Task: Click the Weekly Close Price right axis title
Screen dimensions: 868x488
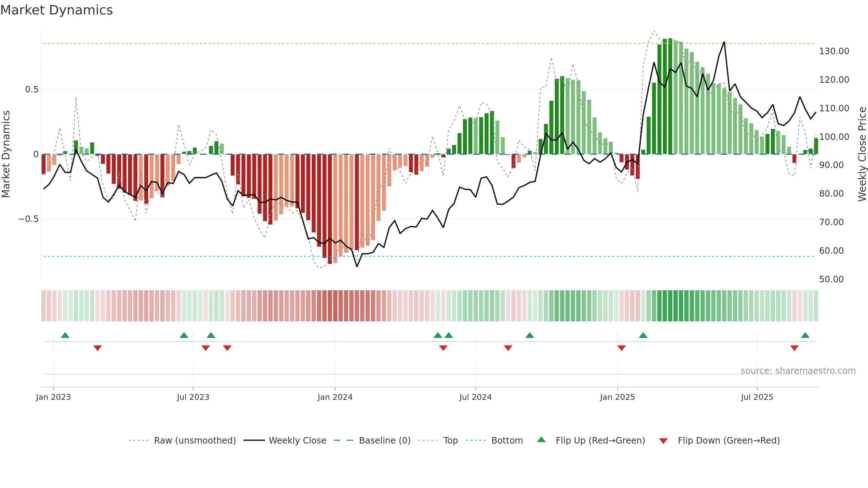Action: point(862,154)
